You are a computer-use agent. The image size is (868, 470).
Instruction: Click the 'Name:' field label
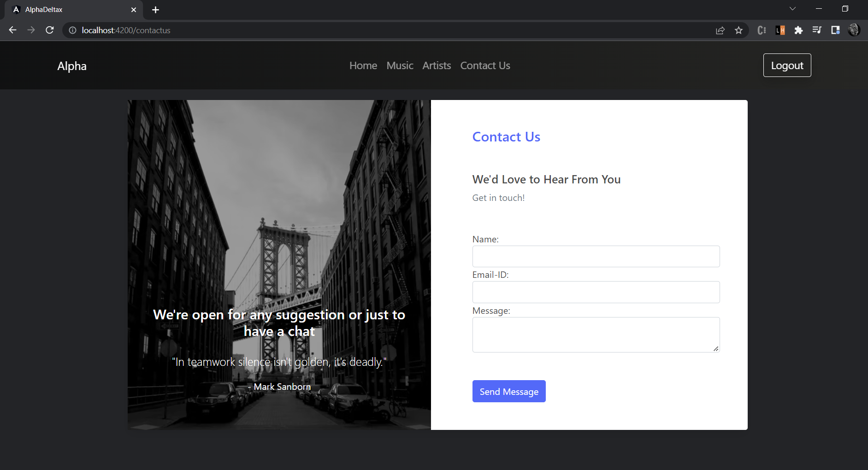click(485, 239)
